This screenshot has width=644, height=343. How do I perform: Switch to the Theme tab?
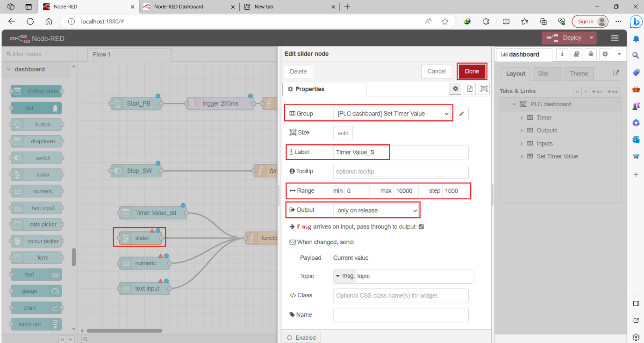pyautogui.click(x=579, y=73)
